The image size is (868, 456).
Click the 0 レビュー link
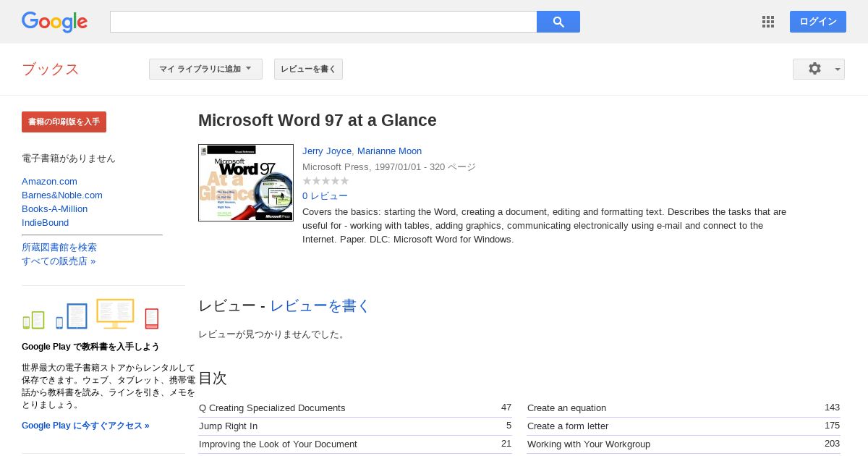pos(325,195)
